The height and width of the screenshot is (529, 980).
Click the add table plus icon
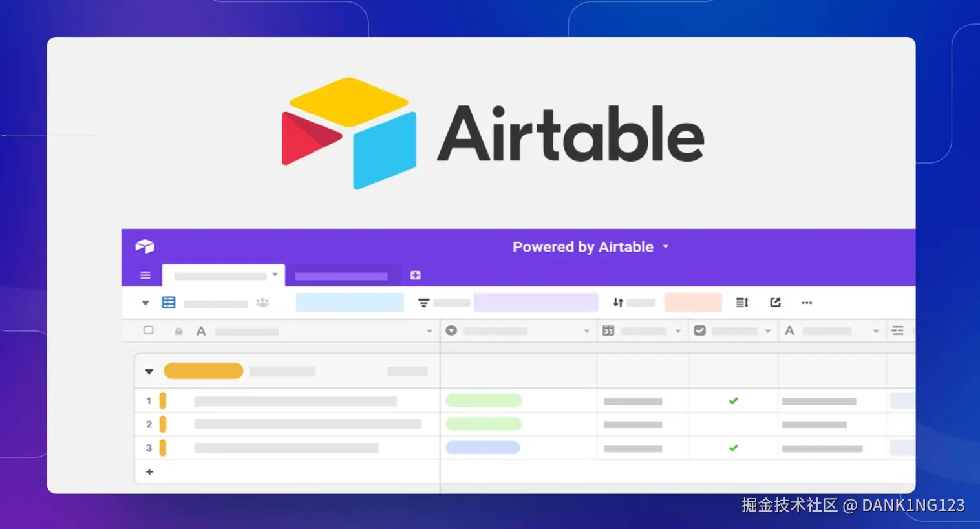click(x=416, y=275)
